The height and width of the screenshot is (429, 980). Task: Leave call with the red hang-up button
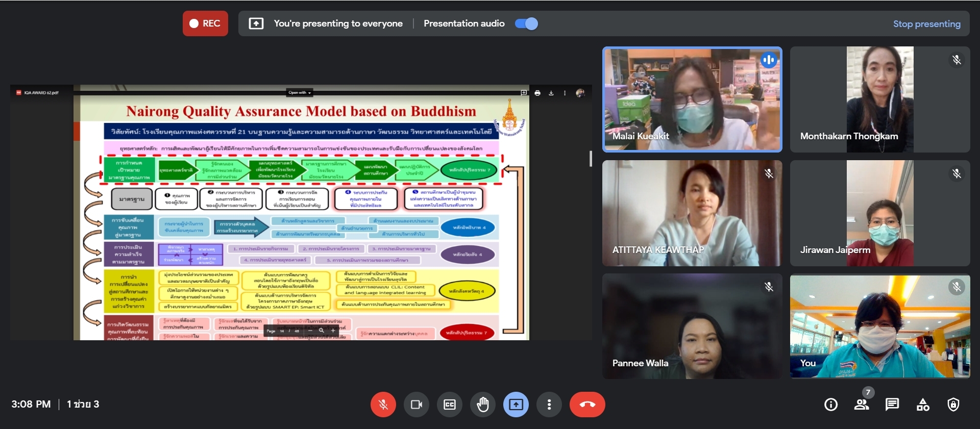coord(587,405)
